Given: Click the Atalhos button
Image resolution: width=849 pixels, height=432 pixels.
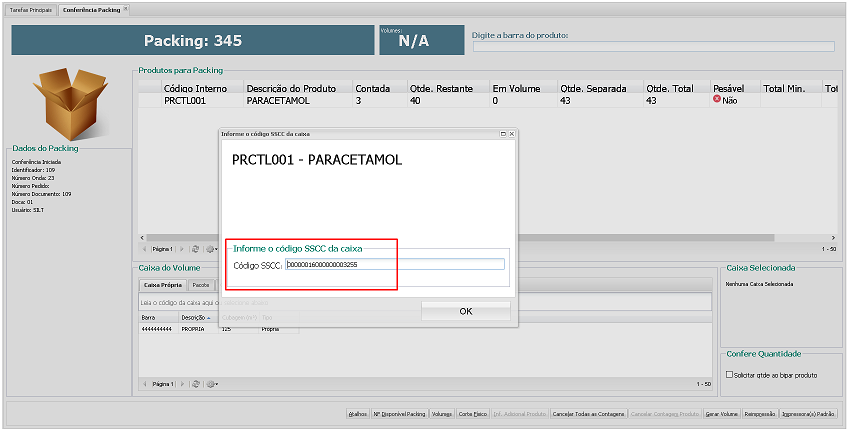Looking at the screenshot, I should 357,414.
